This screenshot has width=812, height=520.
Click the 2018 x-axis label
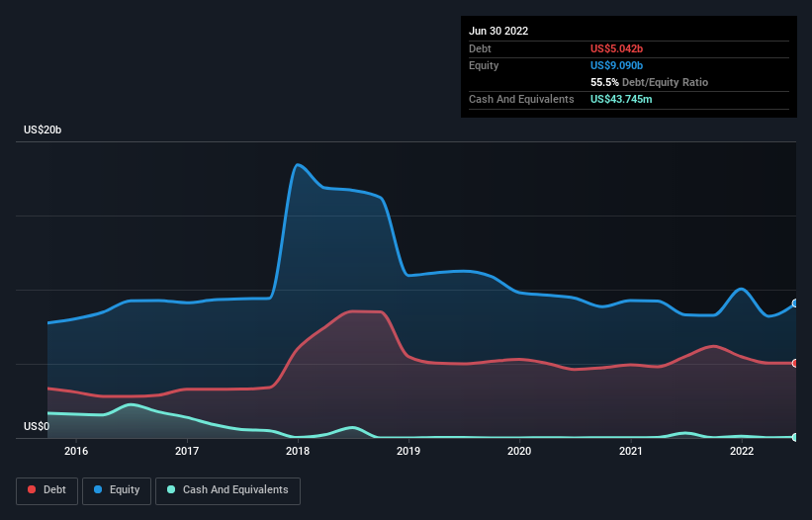[x=298, y=451]
